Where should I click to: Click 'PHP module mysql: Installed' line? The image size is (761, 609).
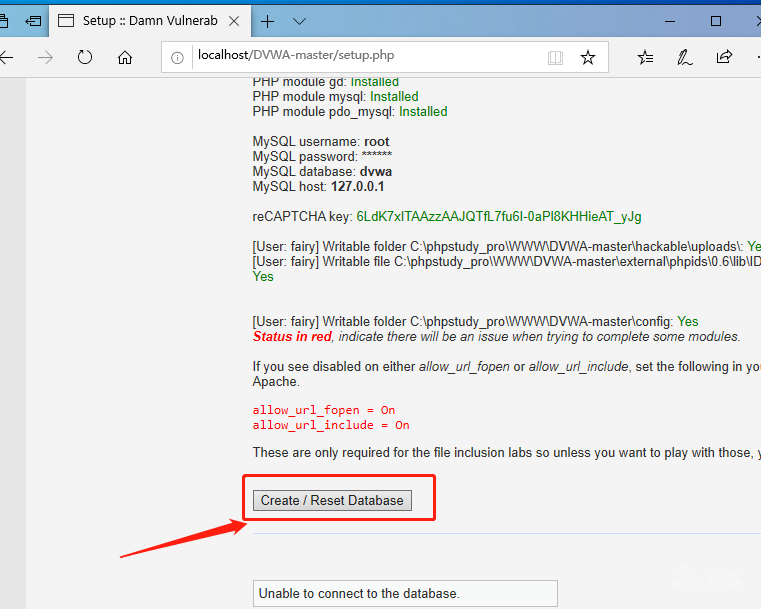tap(335, 97)
